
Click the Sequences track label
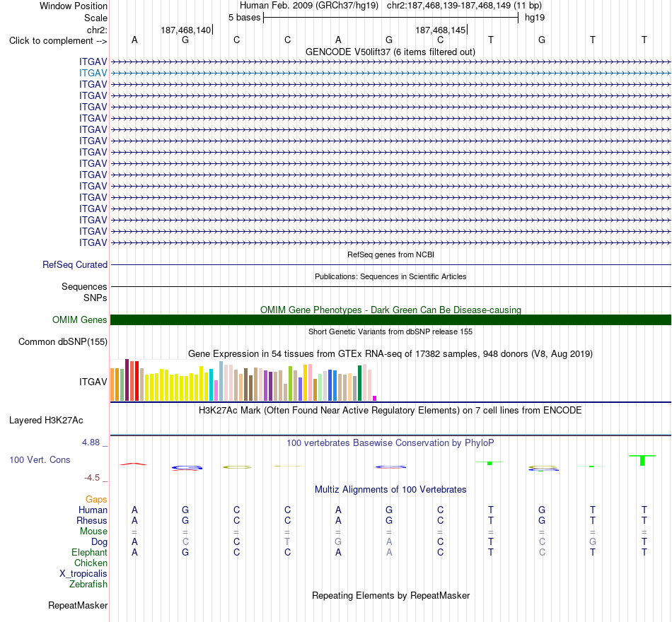pyautogui.click(x=84, y=286)
